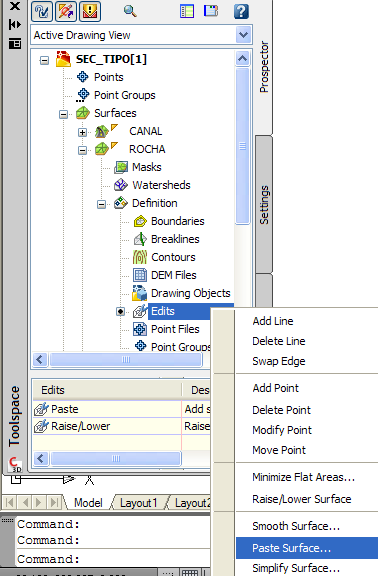This screenshot has width=378, height=576.
Task: Open Active Drawing View dropdown
Action: point(243,35)
